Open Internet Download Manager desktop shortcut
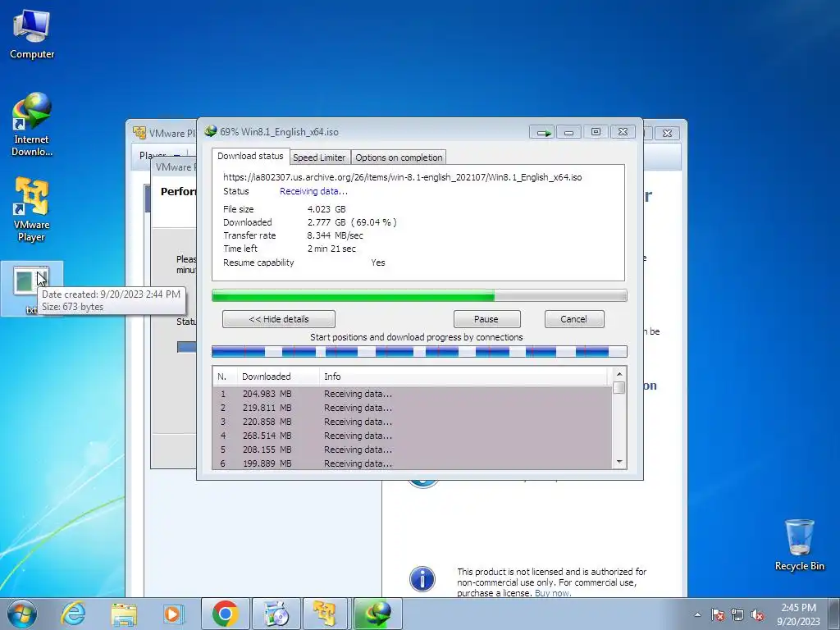This screenshot has width=840, height=630. click(32, 125)
